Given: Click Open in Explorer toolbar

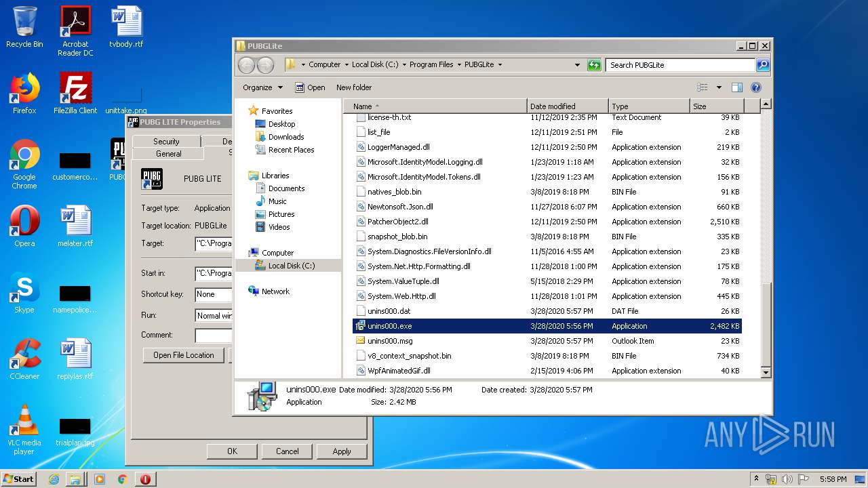Looking at the screenshot, I should click(310, 87).
